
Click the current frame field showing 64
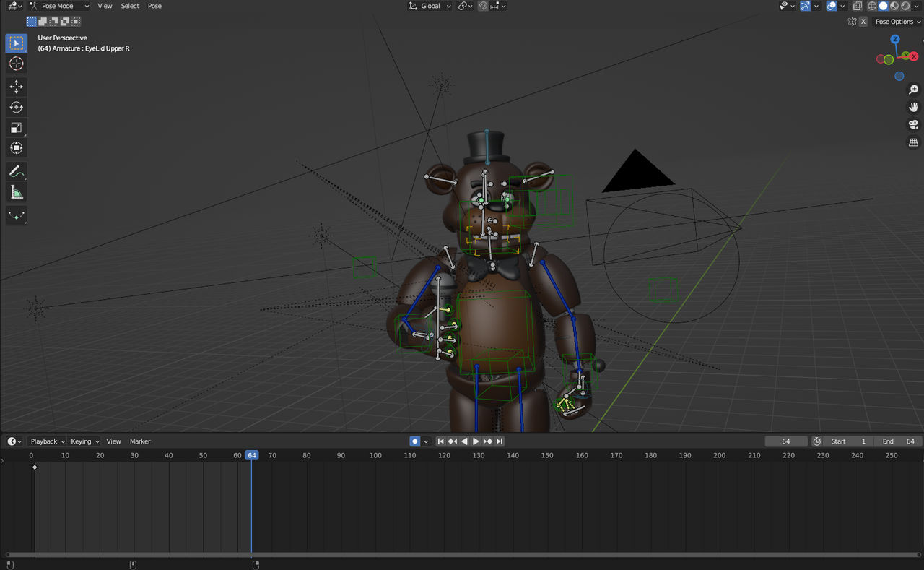786,441
